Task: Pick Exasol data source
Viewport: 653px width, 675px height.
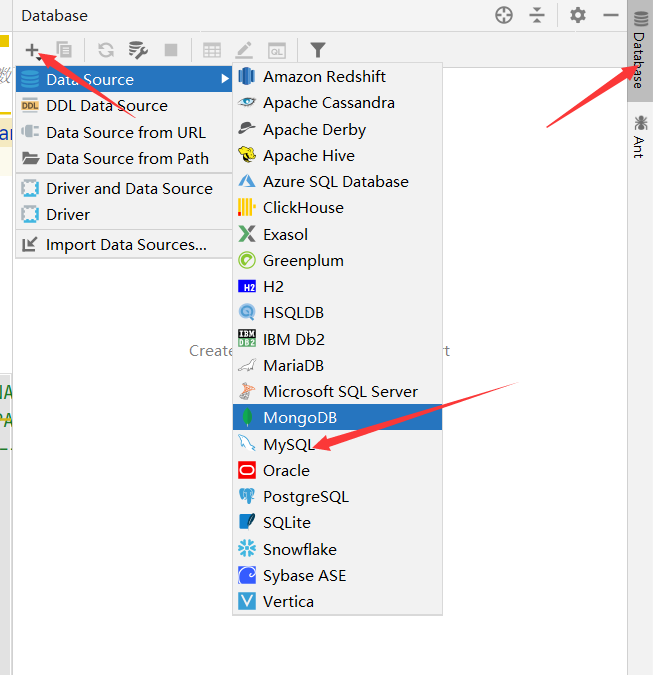Action: pyautogui.click(x=337, y=235)
